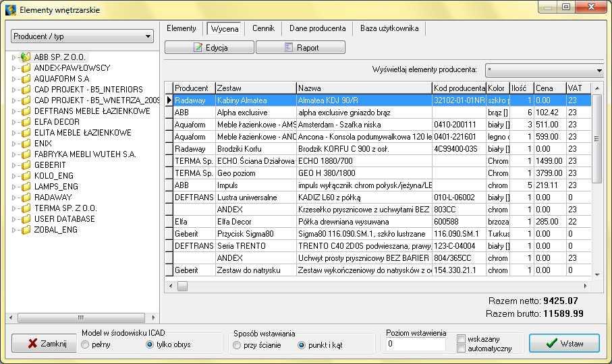Expand the GEBERIT tree node

click(x=14, y=165)
